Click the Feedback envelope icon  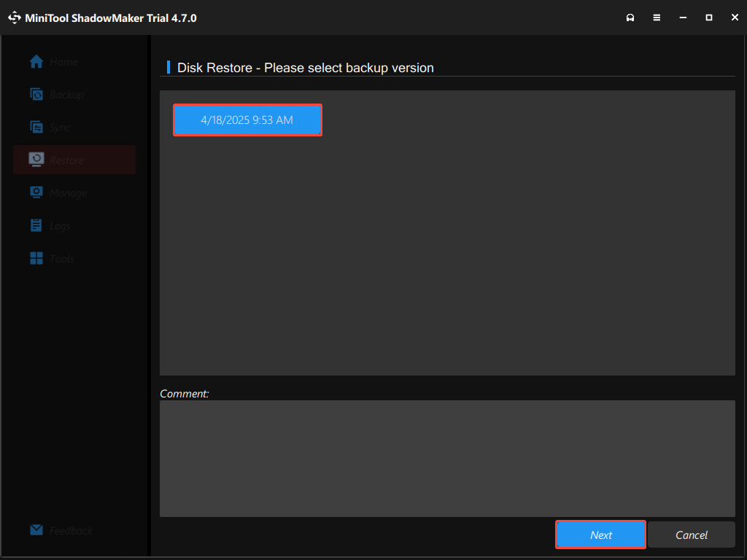point(36,529)
